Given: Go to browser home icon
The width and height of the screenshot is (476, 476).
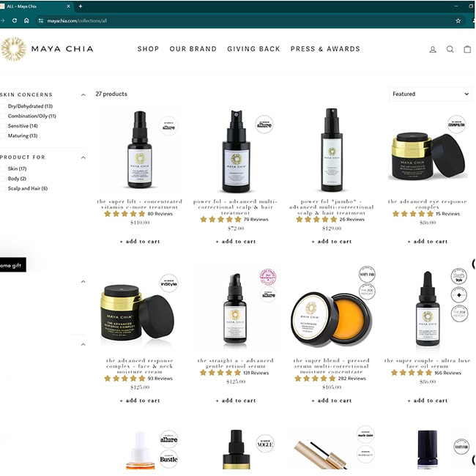Looking at the screenshot, I should point(26,21).
